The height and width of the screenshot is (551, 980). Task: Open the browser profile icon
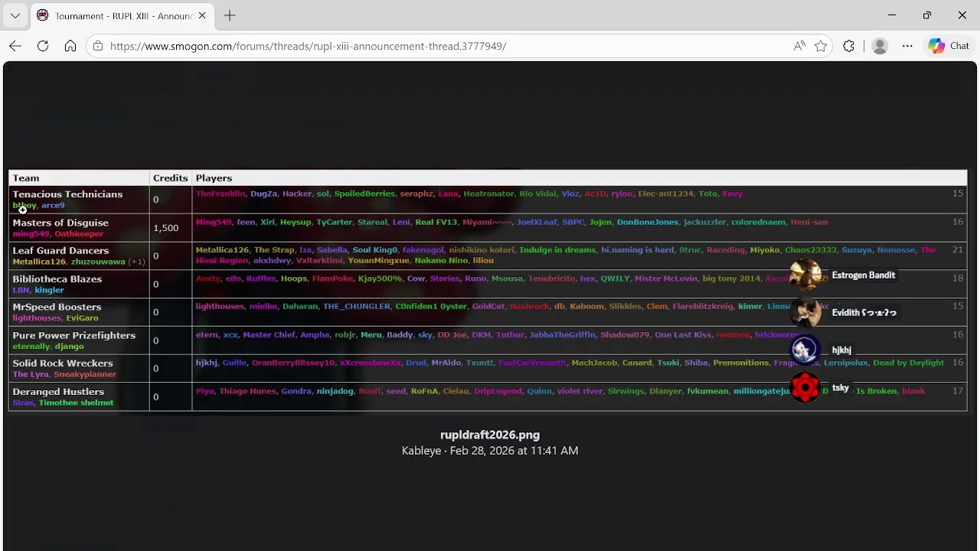point(880,46)
